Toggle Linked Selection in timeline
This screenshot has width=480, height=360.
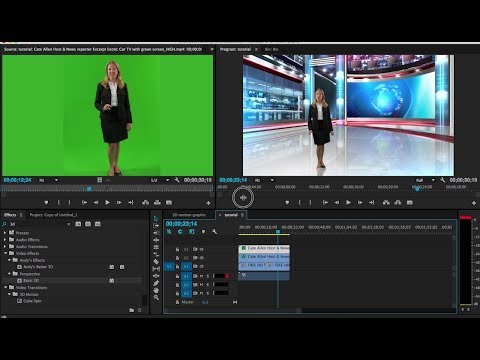[x=192, y=232]
